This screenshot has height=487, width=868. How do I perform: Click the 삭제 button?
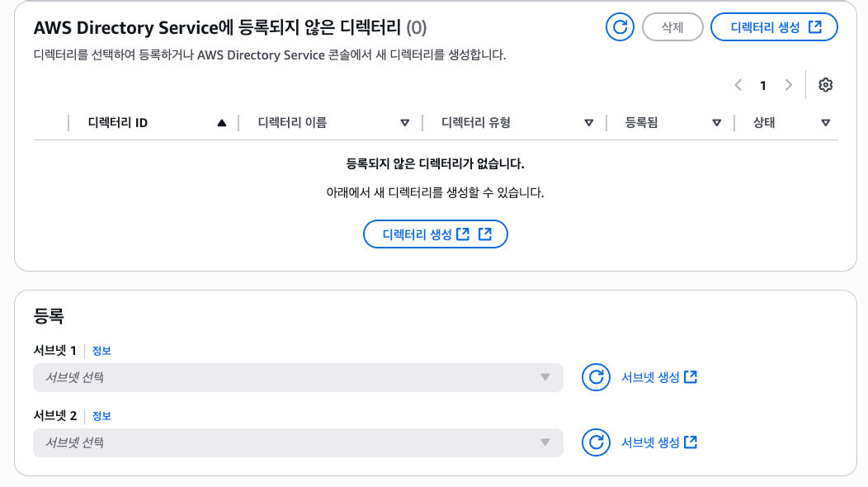(672, 27)
